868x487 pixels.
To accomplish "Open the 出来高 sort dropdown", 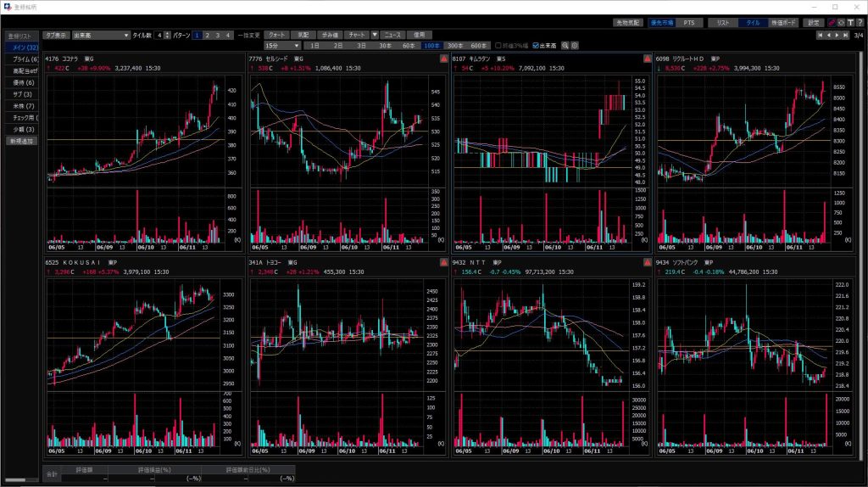I will [126, 35].
